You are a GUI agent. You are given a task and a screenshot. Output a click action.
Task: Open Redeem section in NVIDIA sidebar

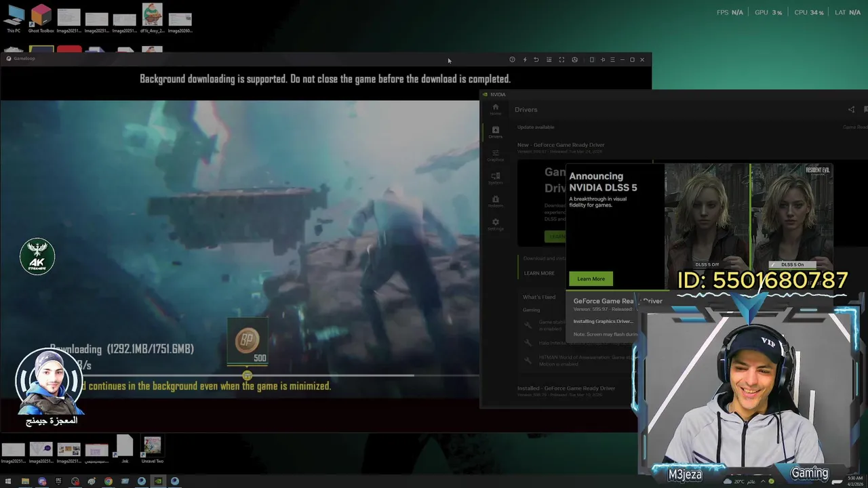point(496,201)
